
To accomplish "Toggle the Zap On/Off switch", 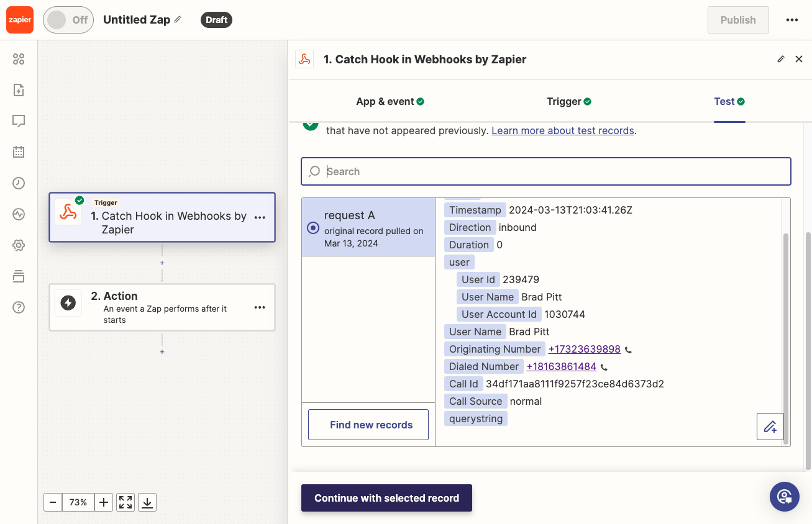I will (68, 20).
